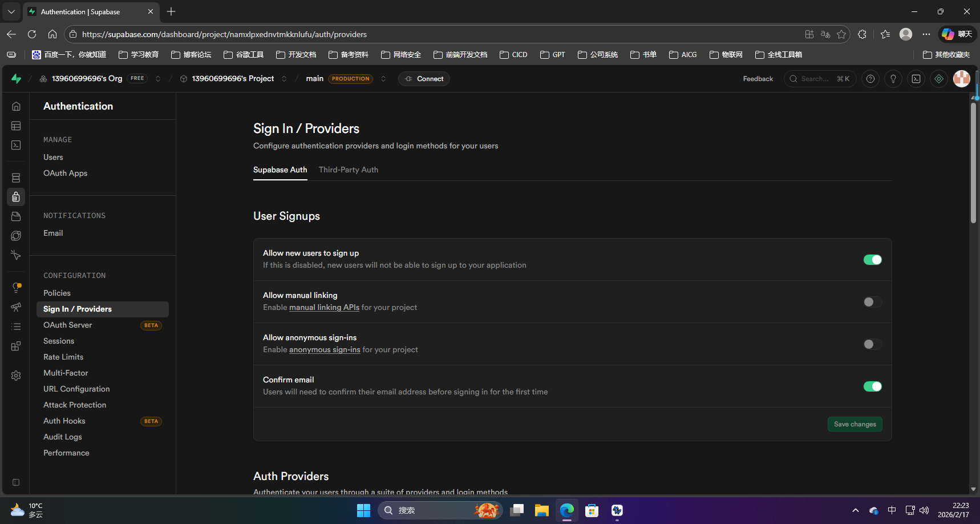Follow the manual linking APIs link
Viewport: 980px width, 524px height.
coord(324,307)
